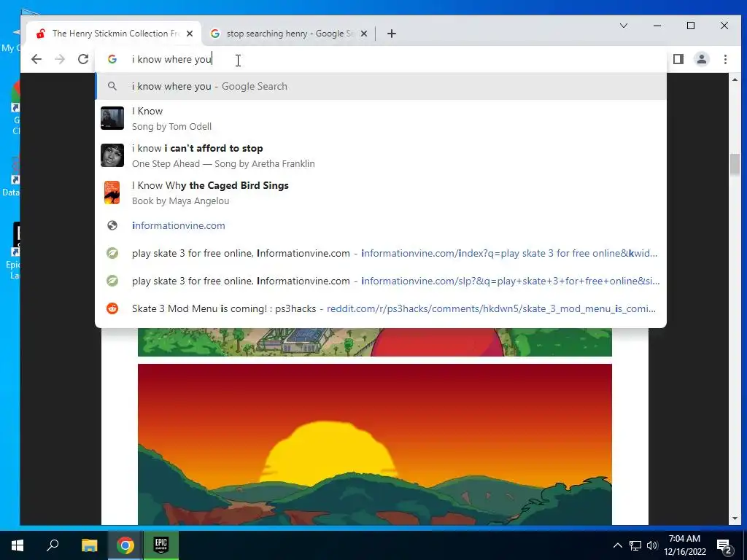Switch to stop searching henry Google tab

point(289,34)
